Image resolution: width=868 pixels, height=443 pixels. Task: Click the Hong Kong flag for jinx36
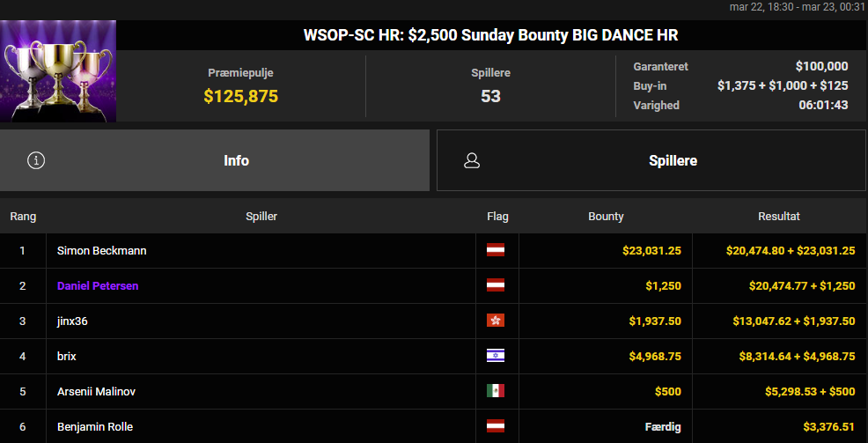(496, 321)
